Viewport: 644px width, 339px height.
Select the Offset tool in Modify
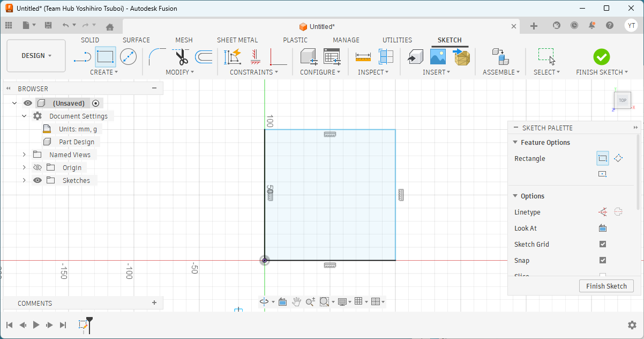pos(204,56)
